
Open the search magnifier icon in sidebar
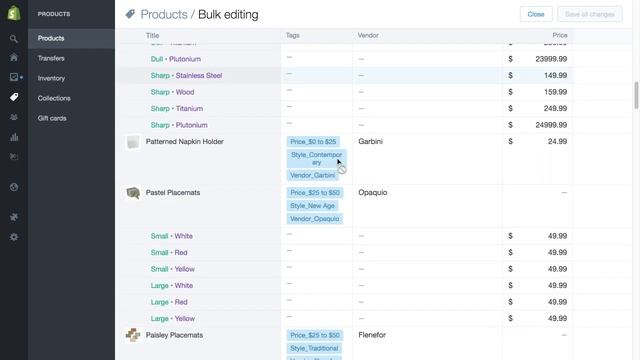click(14, 39)
